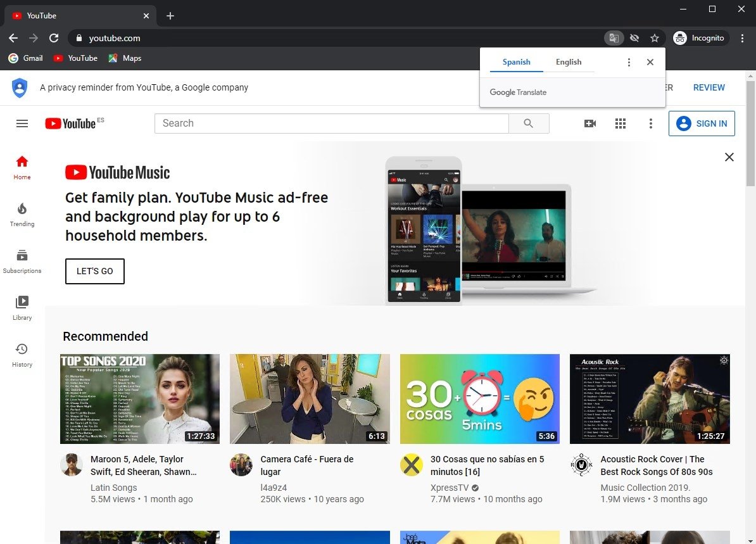This screenshot has width=756, height=544.
Task: Click the site lock icon
Action: [x=79, y=38]
